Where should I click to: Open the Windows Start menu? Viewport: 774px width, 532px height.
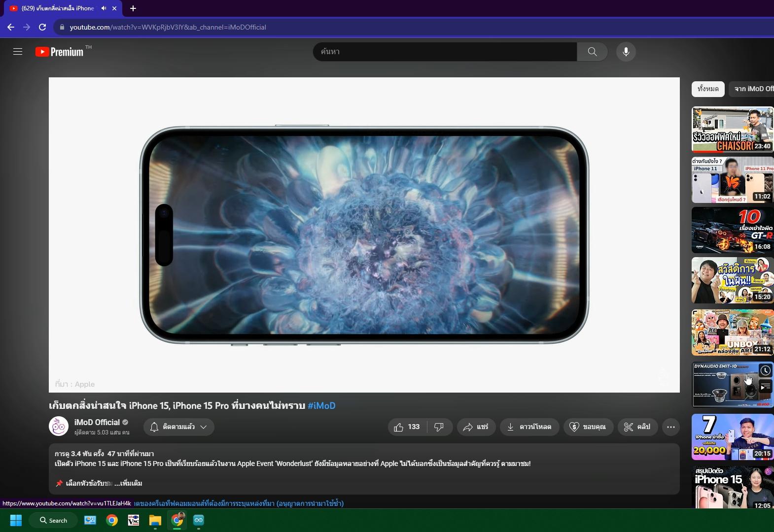pyautogui.click(x=16, y=520)
